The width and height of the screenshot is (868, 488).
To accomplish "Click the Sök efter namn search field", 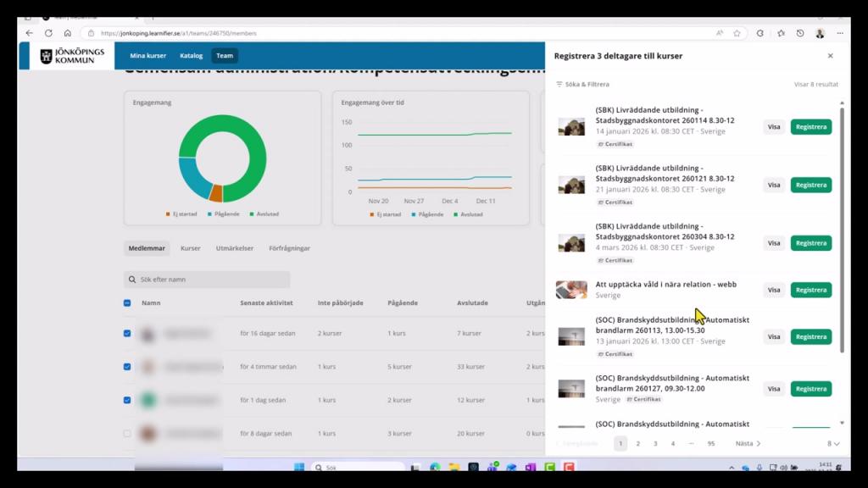I will (x=208, y=279).
